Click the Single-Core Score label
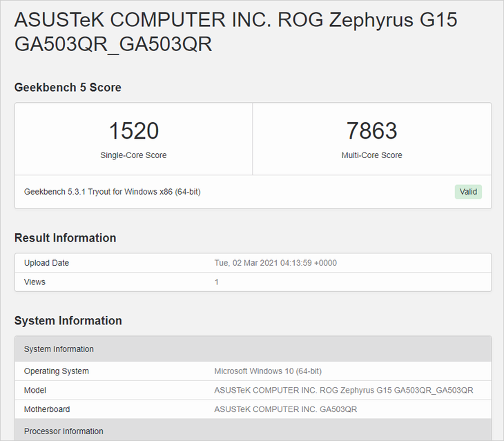 coord(133,155)
